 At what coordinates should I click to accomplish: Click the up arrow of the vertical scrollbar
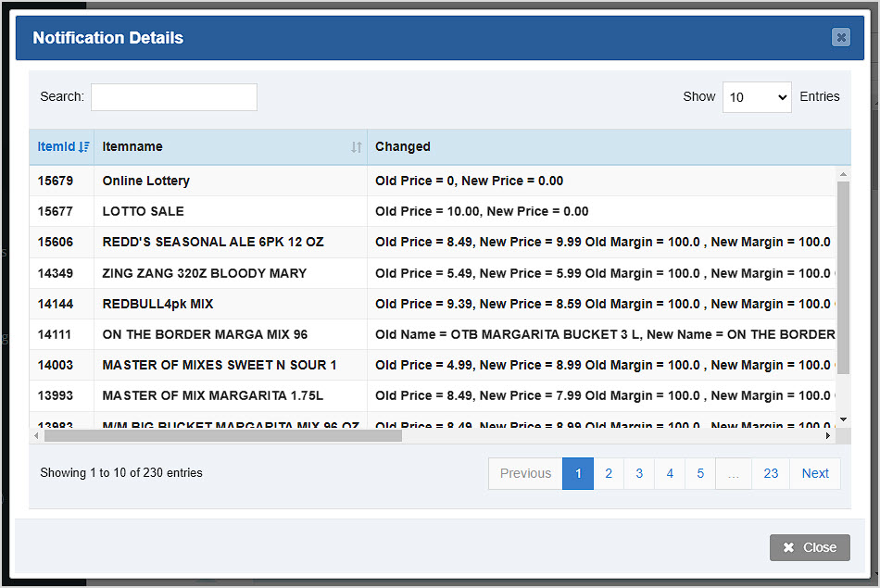tap(843, 173)
